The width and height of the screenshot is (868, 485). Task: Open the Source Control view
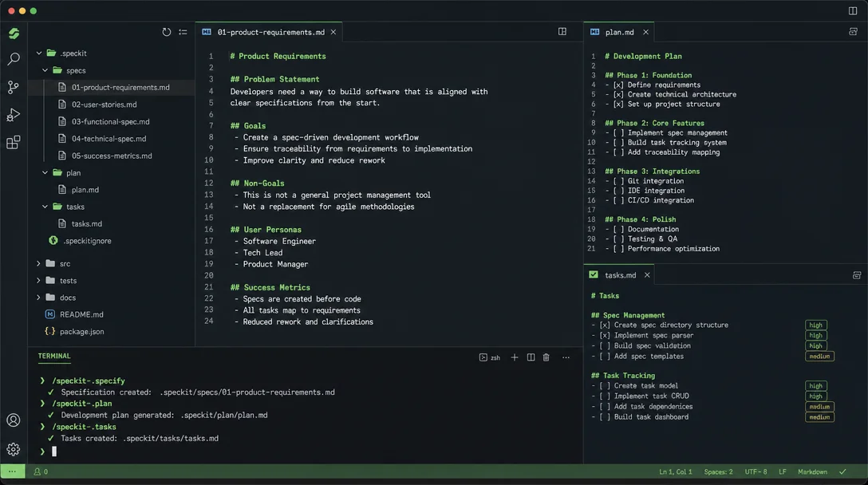click(x=14, y=87)
